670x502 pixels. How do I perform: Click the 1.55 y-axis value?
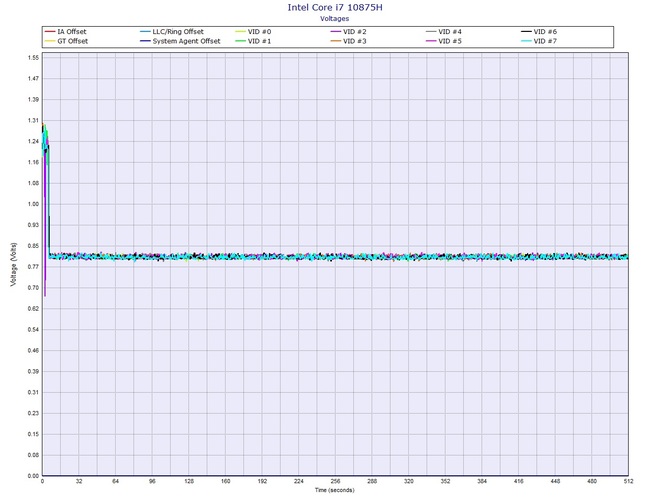pyautogui.click(x=33, y=58)
